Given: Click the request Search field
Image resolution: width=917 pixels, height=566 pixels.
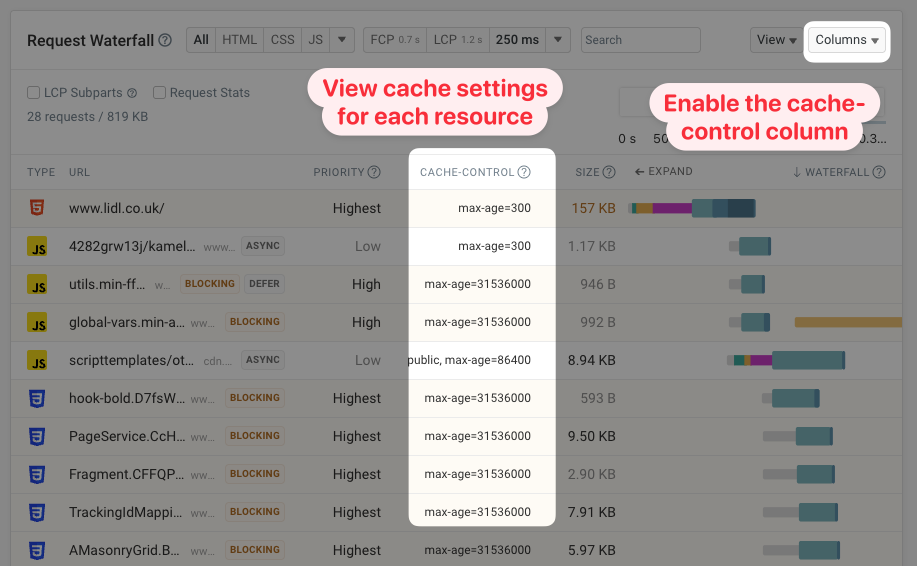Looking at the screenshot, I should coord(640,40).
